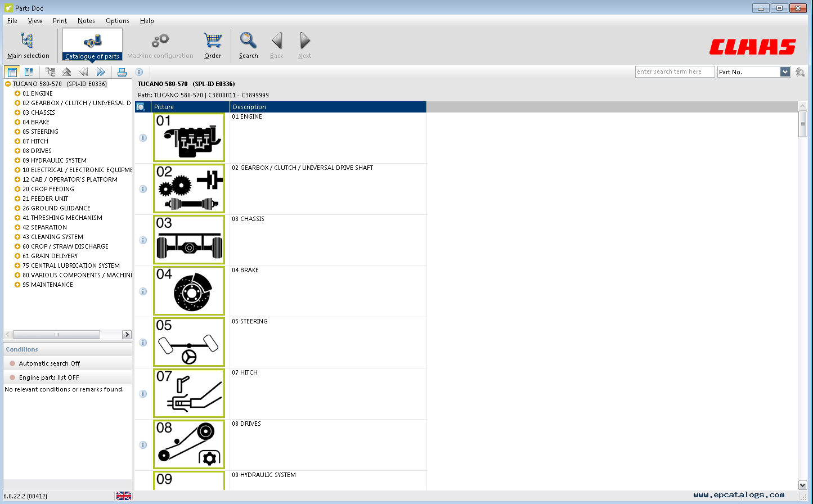This screenshot has width=813, height=504.
Task: Open the Search magnifier tool
Action: point(248,45)
